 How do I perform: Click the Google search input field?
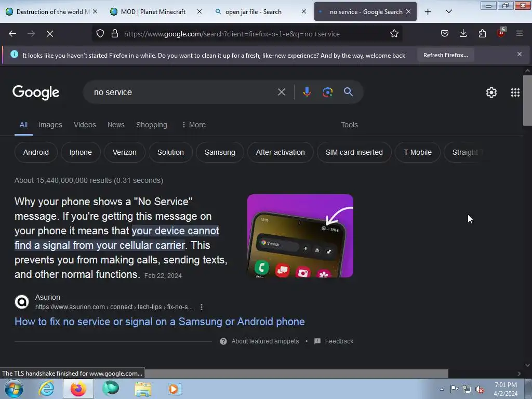pos(183,92)
